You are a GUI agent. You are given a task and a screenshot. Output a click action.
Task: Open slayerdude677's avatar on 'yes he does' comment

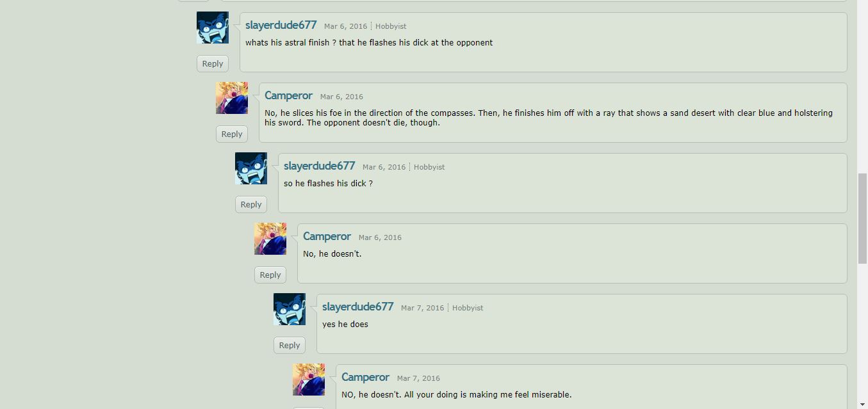[x=290, y=309]
